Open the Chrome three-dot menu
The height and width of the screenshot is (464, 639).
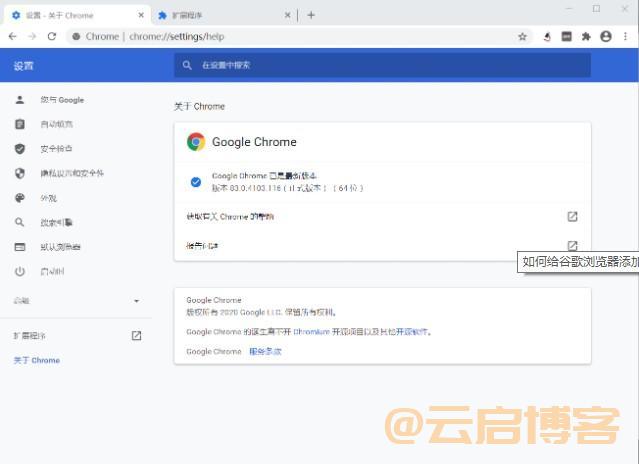(x=625, y=37)
